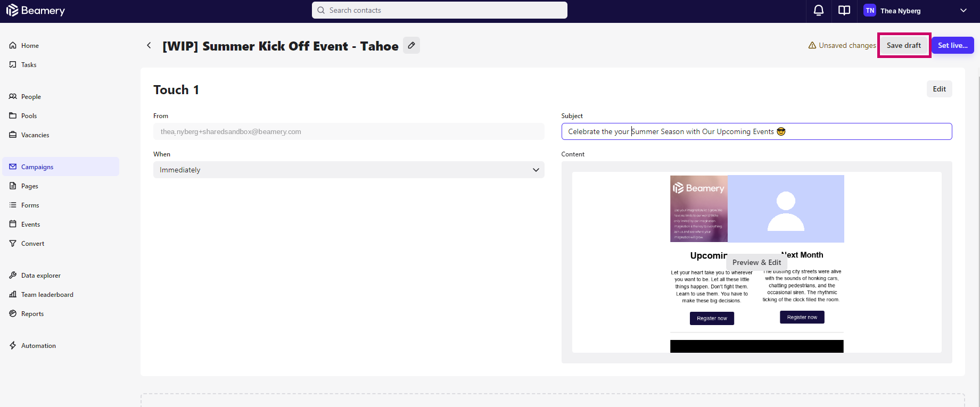The height and width of the screenshot is (407, 980).
Task: Click the Unsaved changes text
Action: pyautogui.click(x=847, y=45)
